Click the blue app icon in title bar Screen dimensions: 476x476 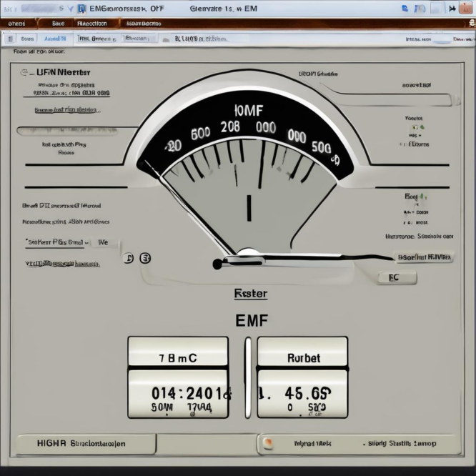tap(81, 9)
